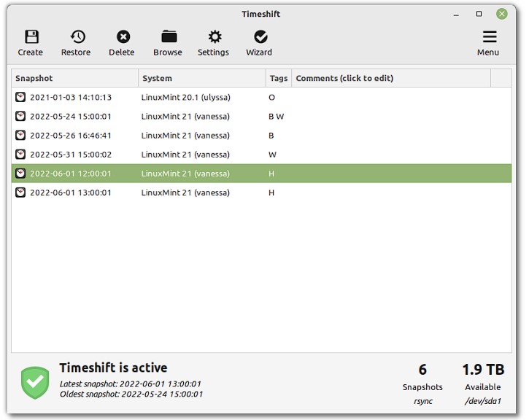Click the Restore clock icon
This screenshot has width=529, height=420.
(77, 36)
